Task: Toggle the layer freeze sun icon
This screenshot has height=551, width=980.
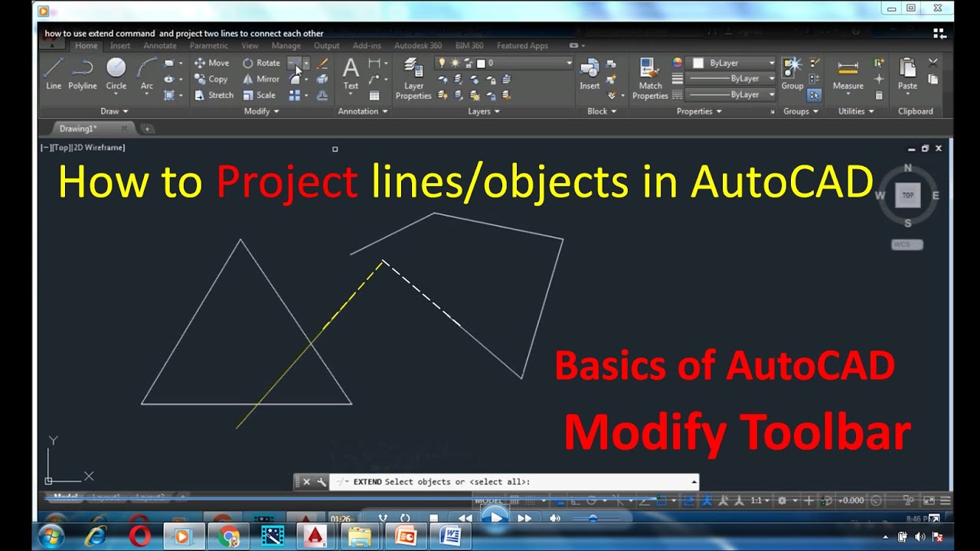Action: (454, 63)
